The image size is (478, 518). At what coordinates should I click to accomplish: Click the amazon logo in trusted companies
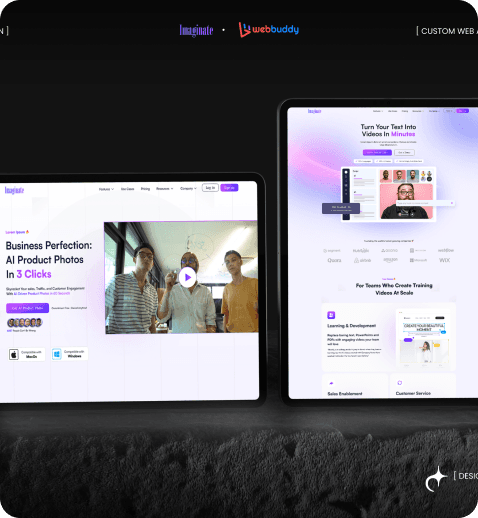390,260
